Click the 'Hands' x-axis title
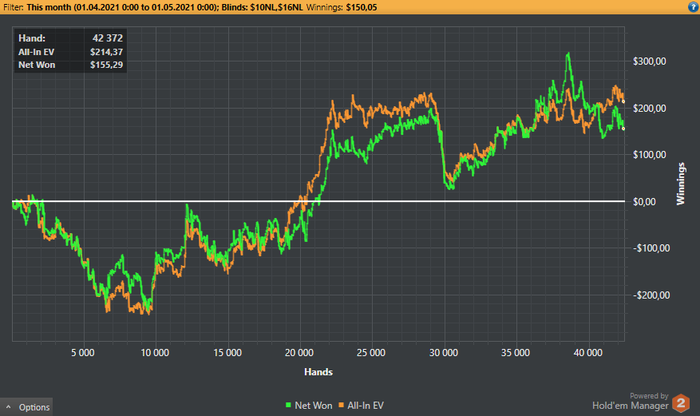The height and width of the screenshot is (416, 700). coord(318,372)
